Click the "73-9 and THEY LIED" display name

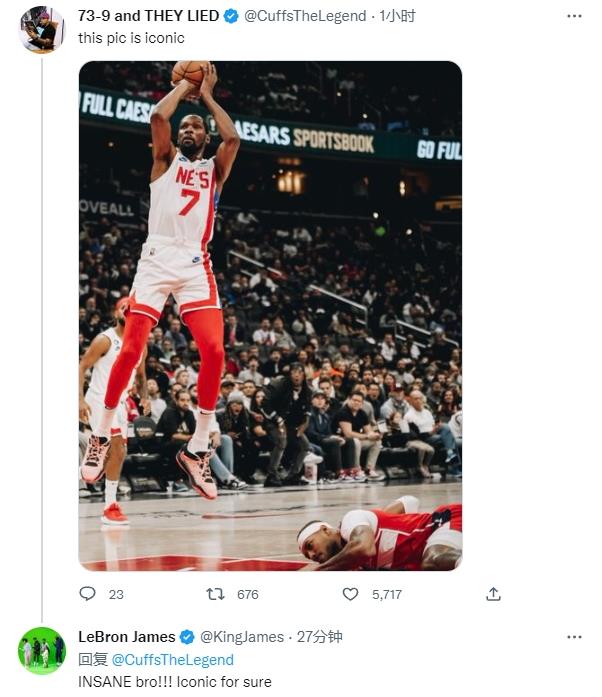pyautogui.click(x=150, y=17)
